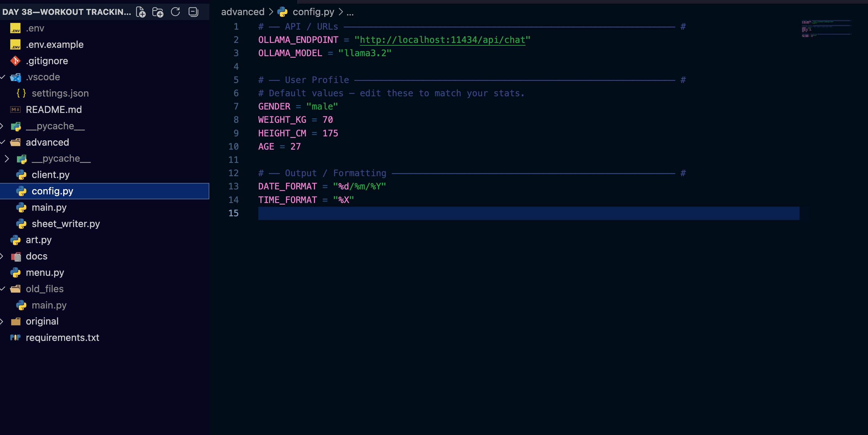The height and width of the screenshot is (435, 868).
Task: Place cursor on empty line 15
Action: coord(529,213)
